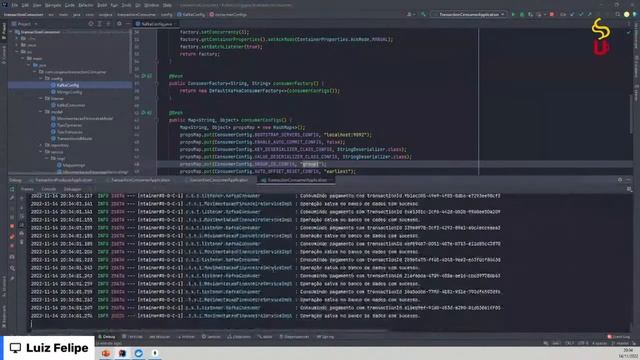Click KafkaConfig breadcrumb in navigation bar

point(191,15)
